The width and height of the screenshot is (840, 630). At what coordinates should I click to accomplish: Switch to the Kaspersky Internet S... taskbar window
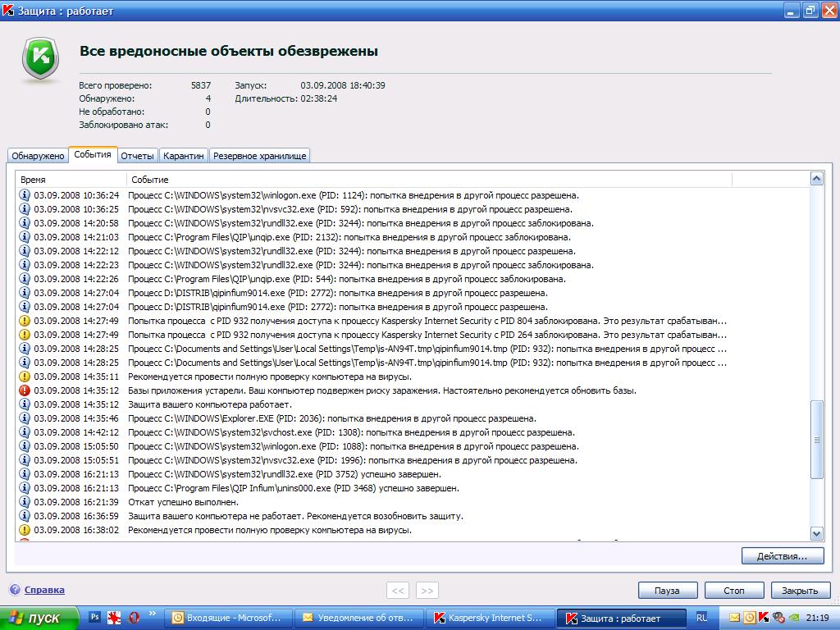coord(490,618)
